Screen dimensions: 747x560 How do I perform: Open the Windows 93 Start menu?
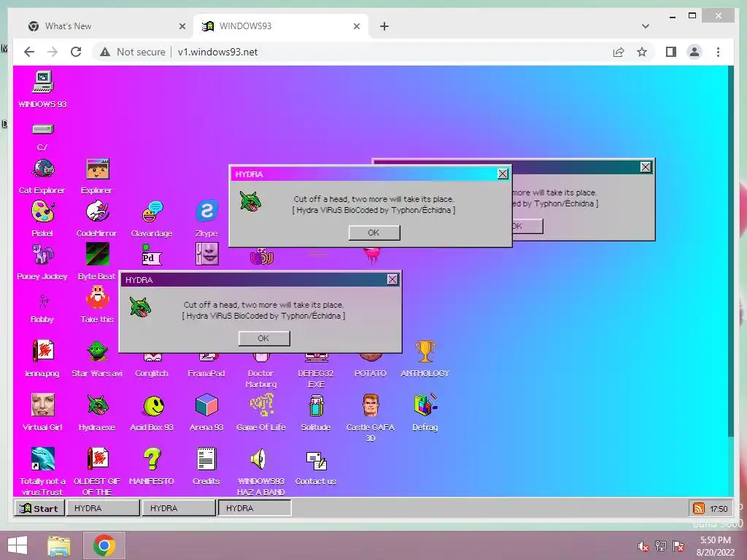[39, 508]
